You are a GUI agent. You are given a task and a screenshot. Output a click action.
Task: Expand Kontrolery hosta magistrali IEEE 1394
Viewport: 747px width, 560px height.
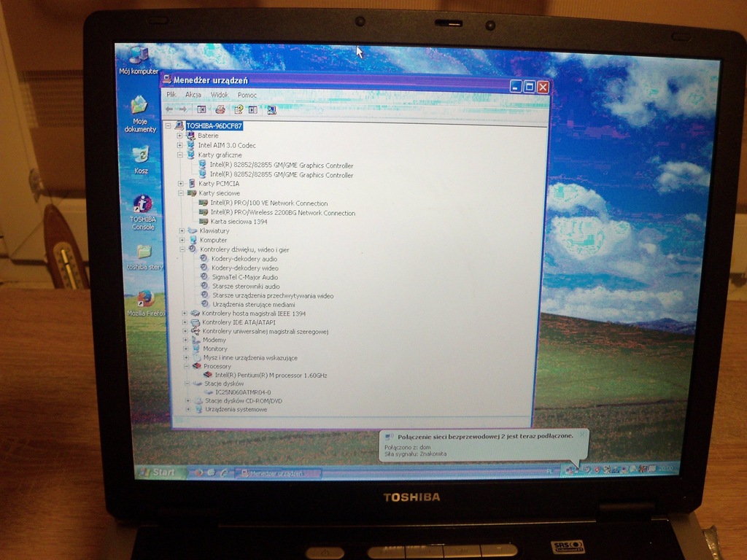(x=184, y=314)
